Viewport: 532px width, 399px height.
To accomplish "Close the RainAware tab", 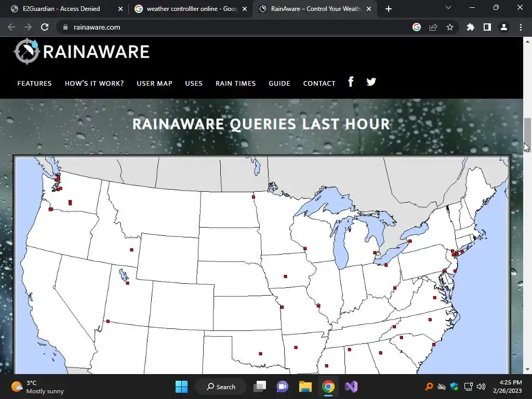I will pos(369,9).
